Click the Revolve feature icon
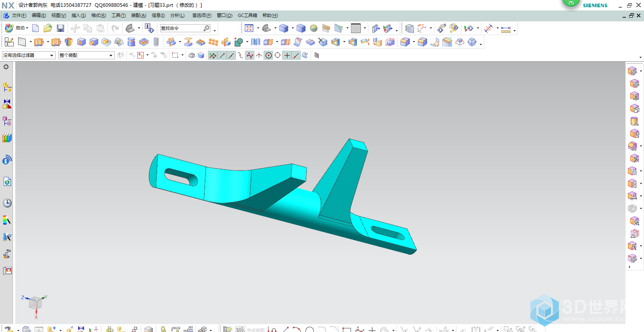This screenshot has height=332, width=644. [x=69, y=42]
